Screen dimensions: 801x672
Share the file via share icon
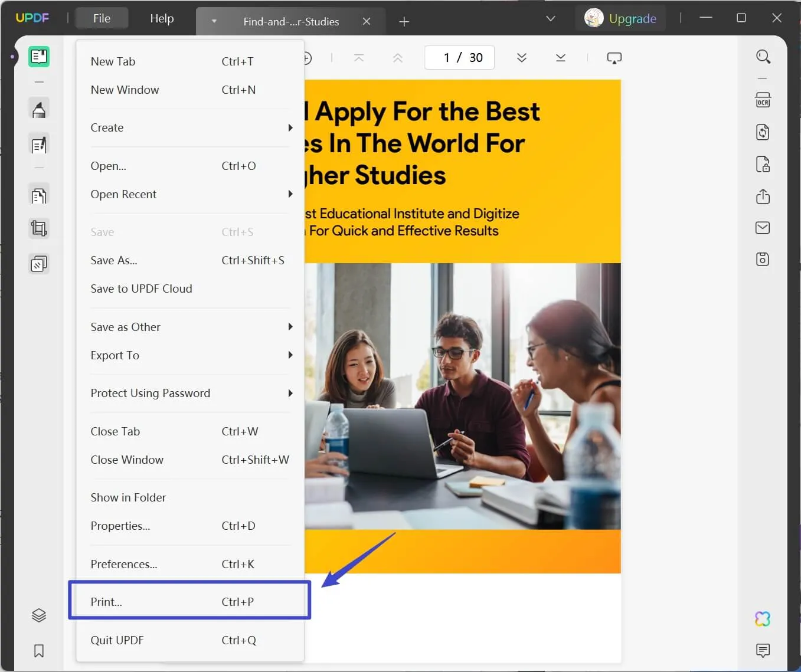point(763,196)
